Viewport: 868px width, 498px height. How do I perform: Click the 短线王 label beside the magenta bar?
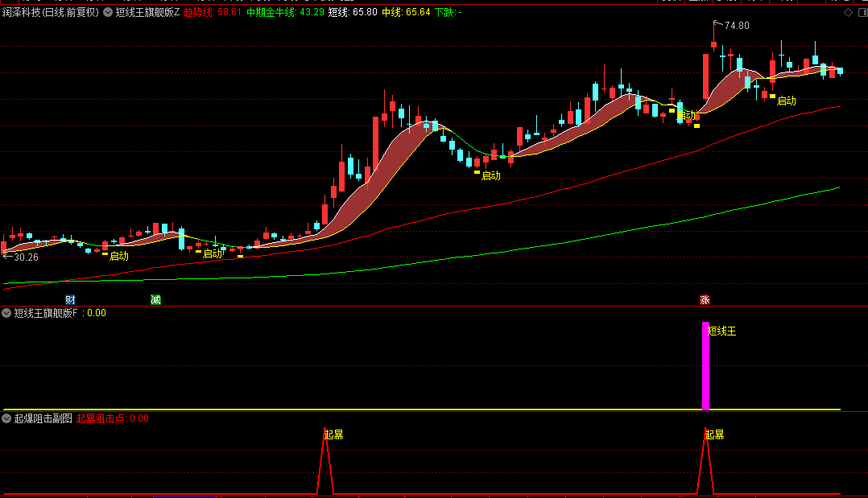point(721,331)
